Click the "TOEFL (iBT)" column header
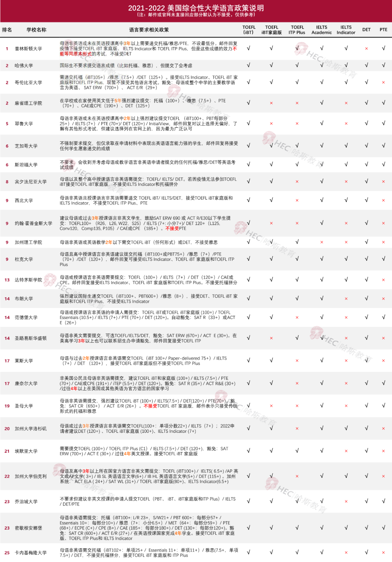392x562 pixels. (249, 30)
